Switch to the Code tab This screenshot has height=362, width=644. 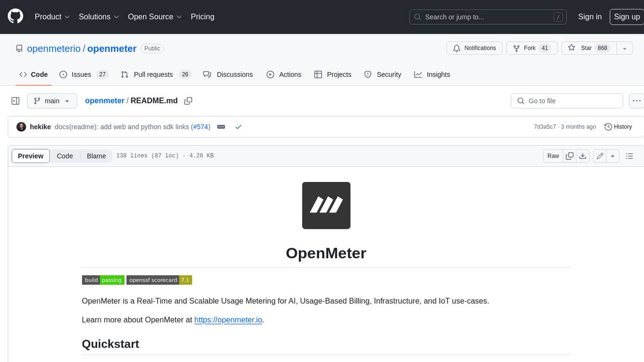coord(33,74)
